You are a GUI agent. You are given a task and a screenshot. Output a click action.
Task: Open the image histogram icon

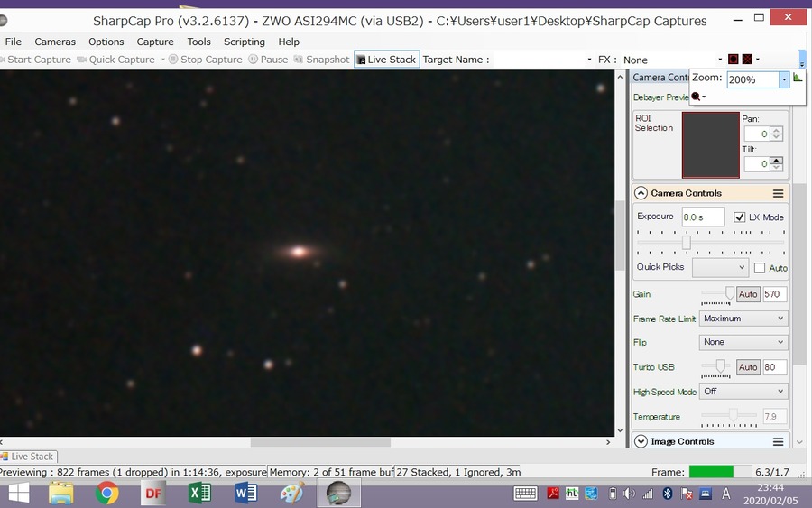click(798, 78)
